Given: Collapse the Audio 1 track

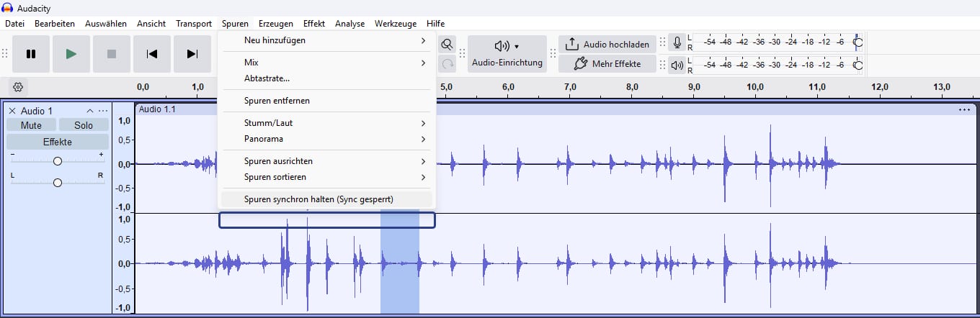Looking at the screenshot, I should coord(90,111).
